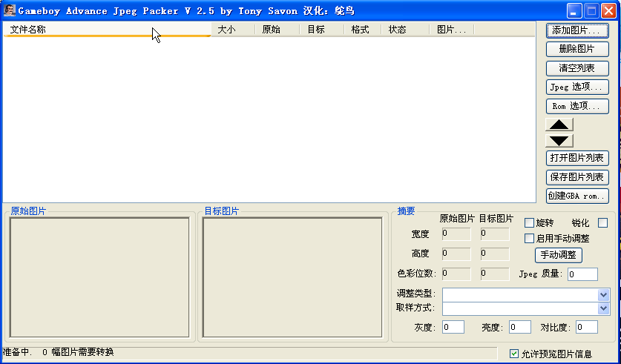Click the 图片... column header
The image size is (621, 364).
pyautogui.click(x=452, y=30)
